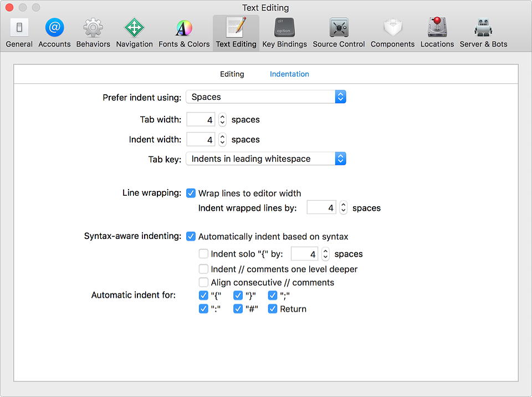Enable Align consecutive // comments
The image size is (532, 397).
pyautogui.click(x=203, y=282)
